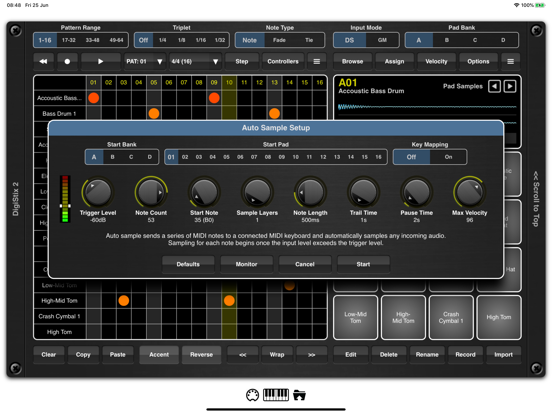Switch Note Type to Fade

coord(279,40)
